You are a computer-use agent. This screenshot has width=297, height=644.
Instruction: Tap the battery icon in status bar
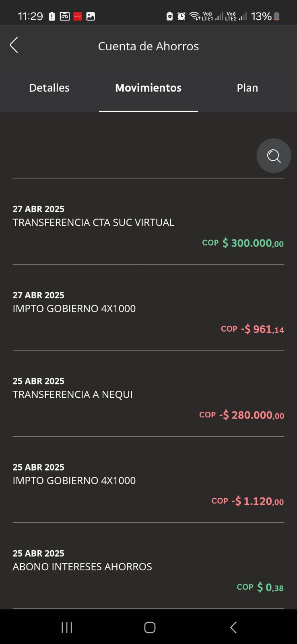click(x=276, y=16)
